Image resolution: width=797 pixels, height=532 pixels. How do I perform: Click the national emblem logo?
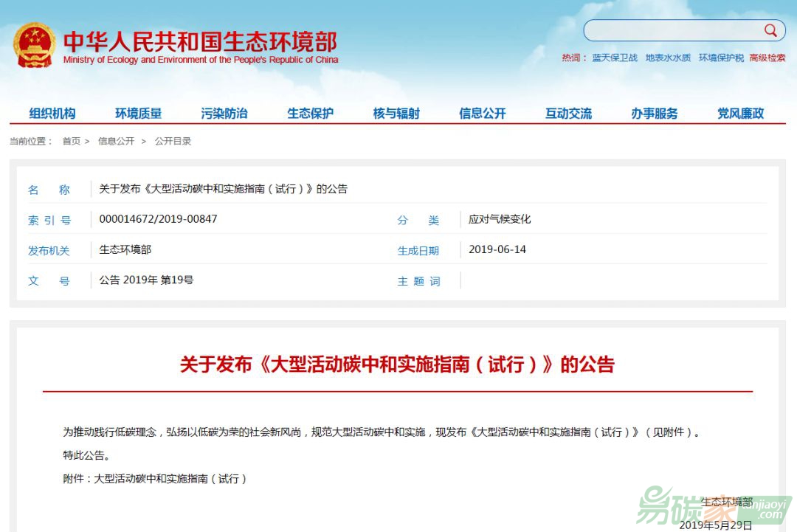(34, 45)
